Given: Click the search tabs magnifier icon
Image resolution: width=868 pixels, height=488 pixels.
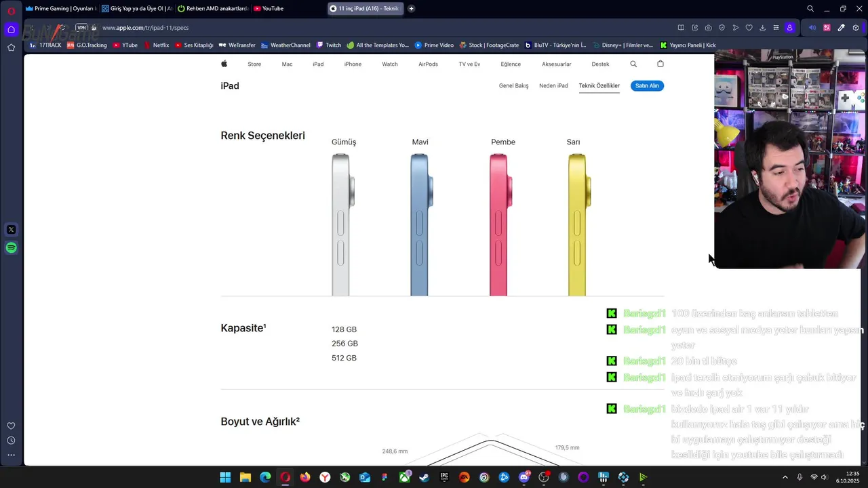Looking at the screenshot, I should [x=810, y=9].
